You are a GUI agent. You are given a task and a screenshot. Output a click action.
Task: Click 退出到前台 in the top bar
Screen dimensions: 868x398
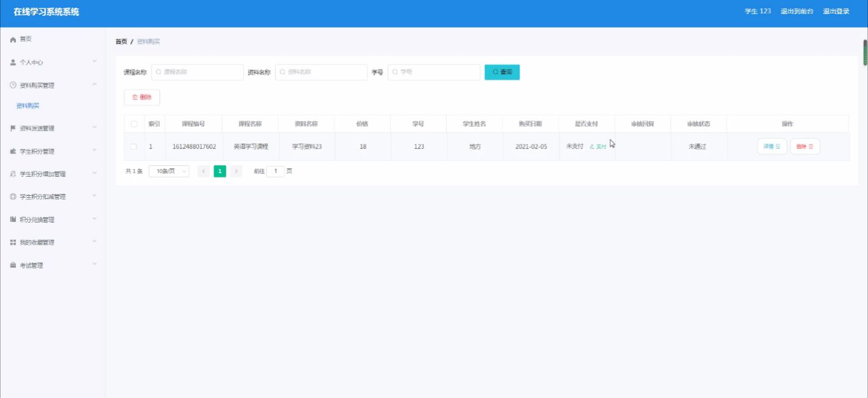797,11
